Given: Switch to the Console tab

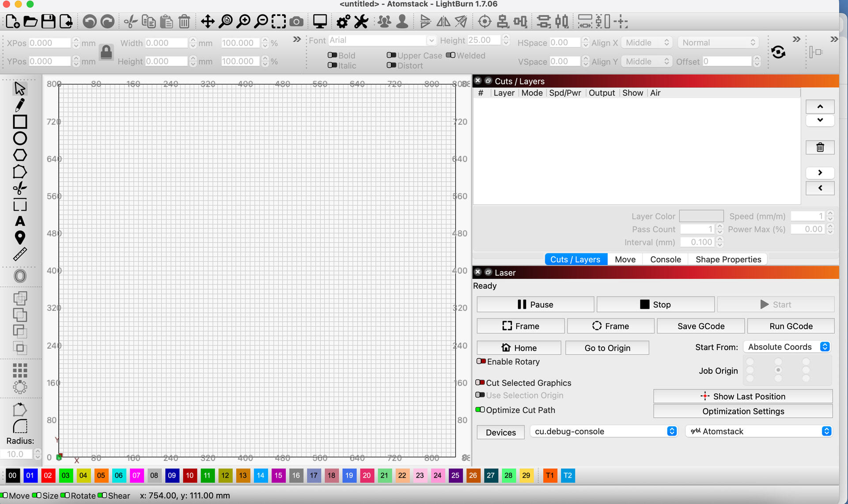Looking at the screenshot, I should point(665,259).
